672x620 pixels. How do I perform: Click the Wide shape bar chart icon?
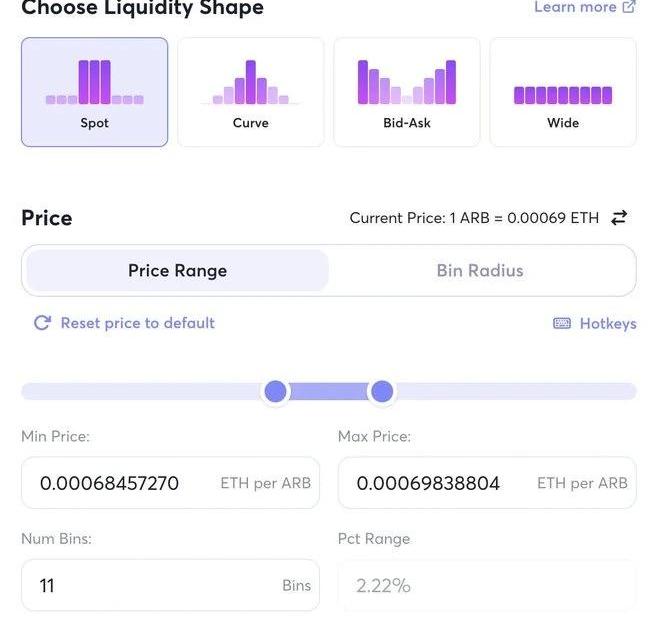point(563,95)
